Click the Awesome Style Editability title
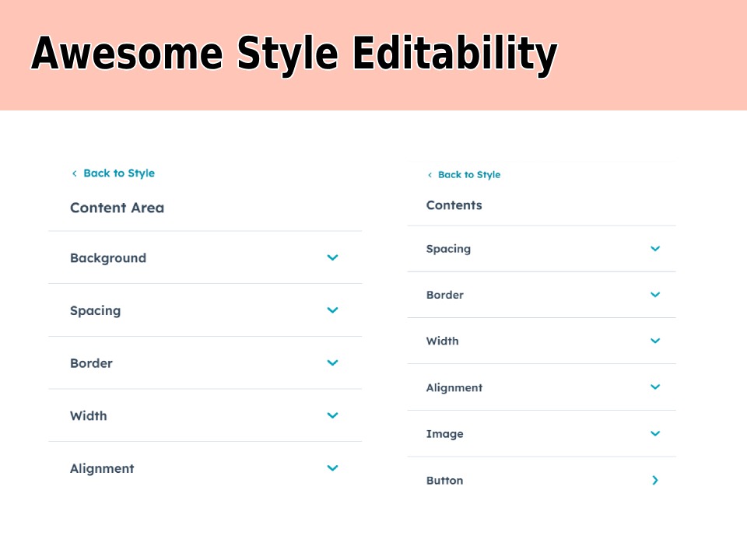 coord(293,53)
